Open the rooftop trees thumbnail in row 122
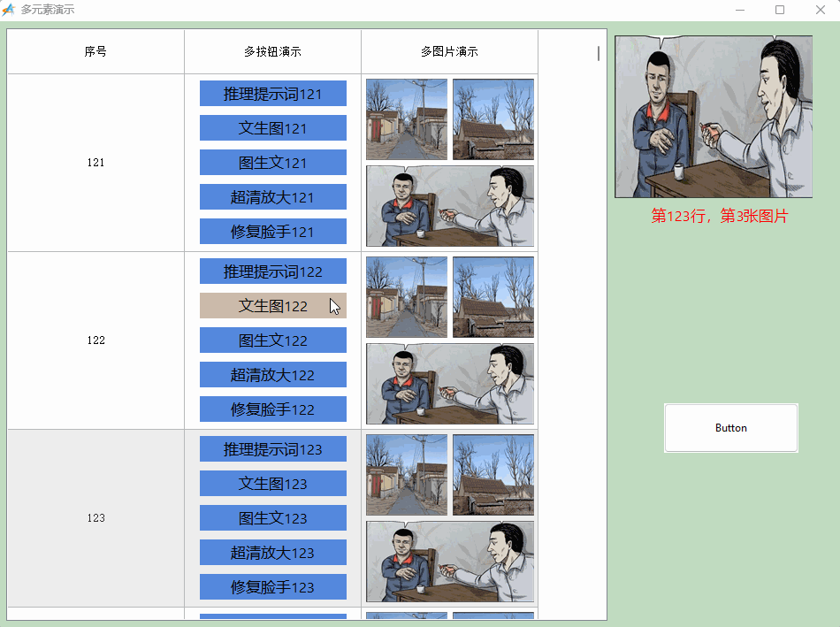840x627 pixels. click(x=493, y=297)
